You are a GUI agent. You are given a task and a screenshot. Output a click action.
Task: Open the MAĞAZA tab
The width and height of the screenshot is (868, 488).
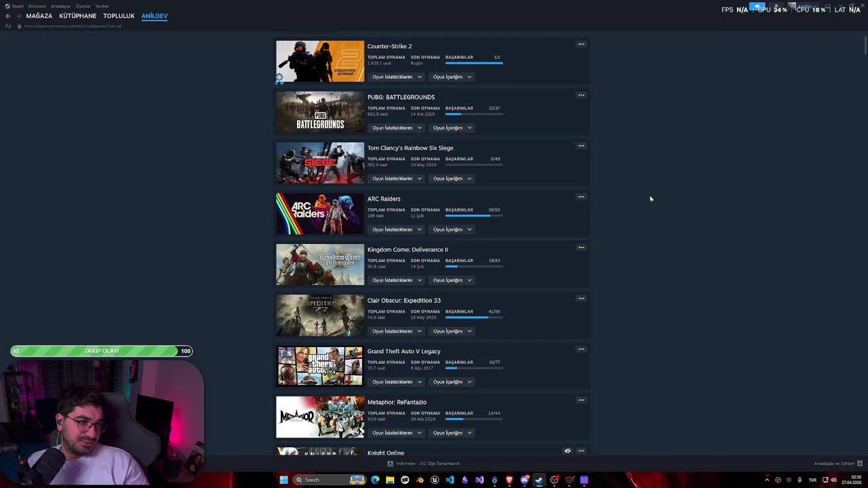[39, 16]
